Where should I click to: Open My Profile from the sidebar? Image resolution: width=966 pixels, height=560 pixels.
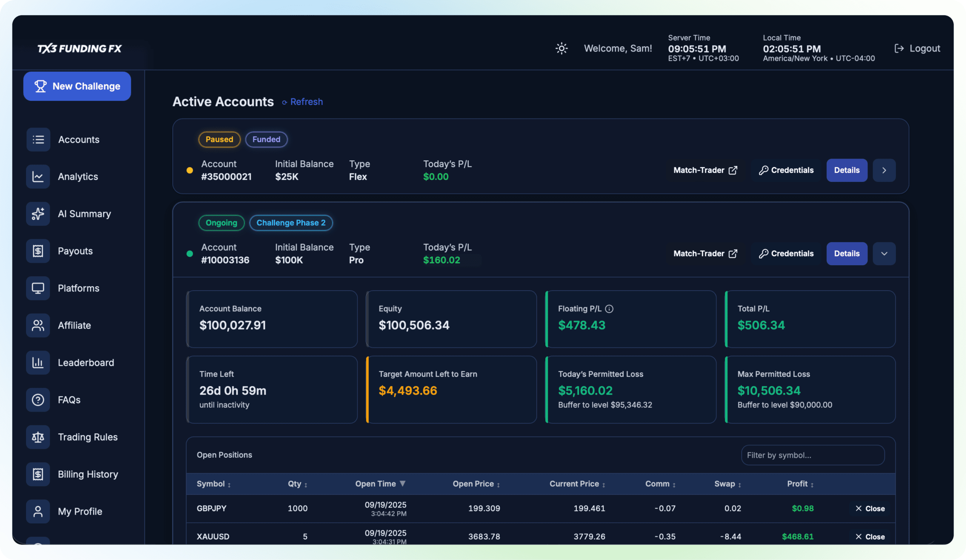coord(80,511)
